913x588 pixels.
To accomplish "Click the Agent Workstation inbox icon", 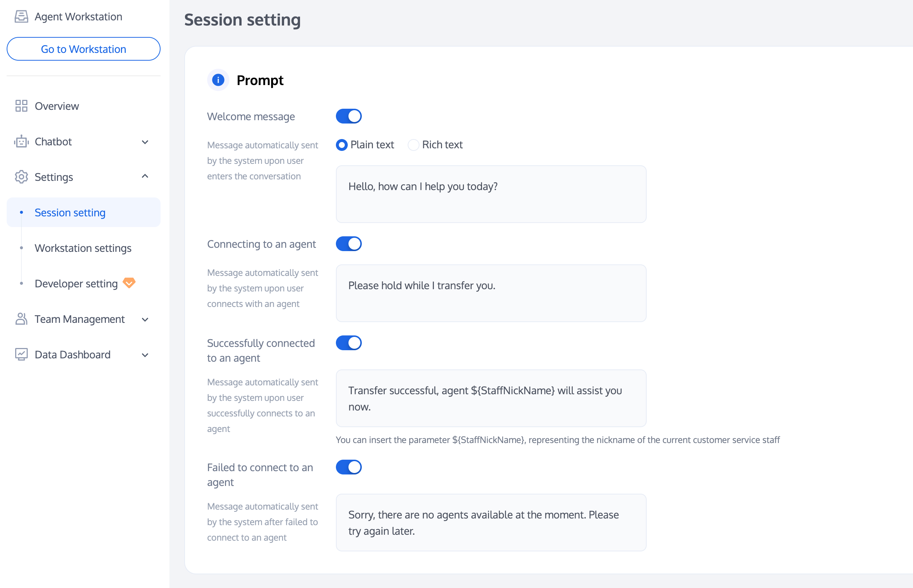I will [x=21, y=16].
